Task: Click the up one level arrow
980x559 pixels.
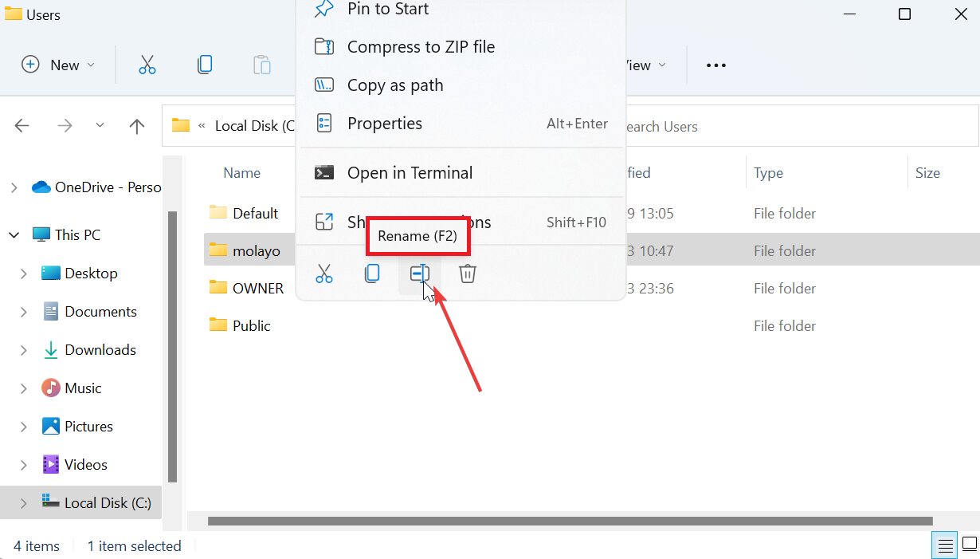Action: [x=136, y=125]
